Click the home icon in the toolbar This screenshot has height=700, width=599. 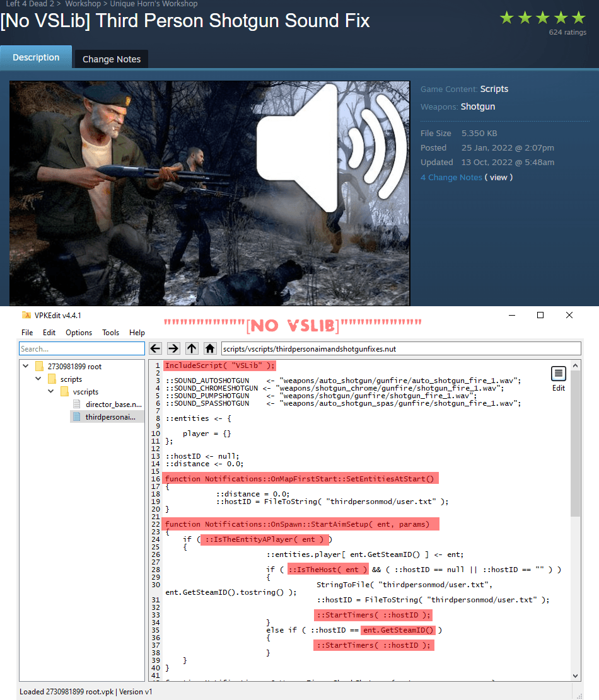(x=210, y=348)
